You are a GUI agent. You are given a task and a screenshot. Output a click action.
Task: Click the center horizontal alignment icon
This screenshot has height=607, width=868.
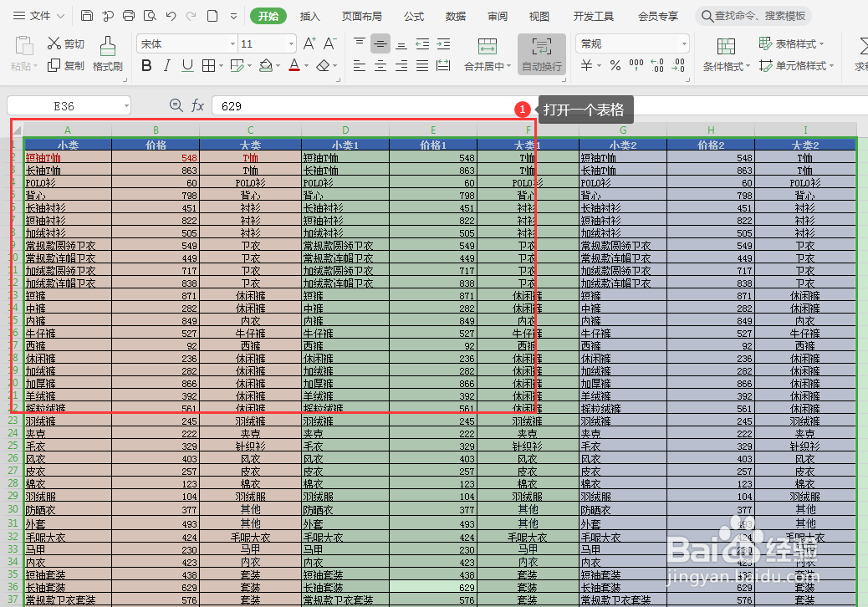click(380, 66)
